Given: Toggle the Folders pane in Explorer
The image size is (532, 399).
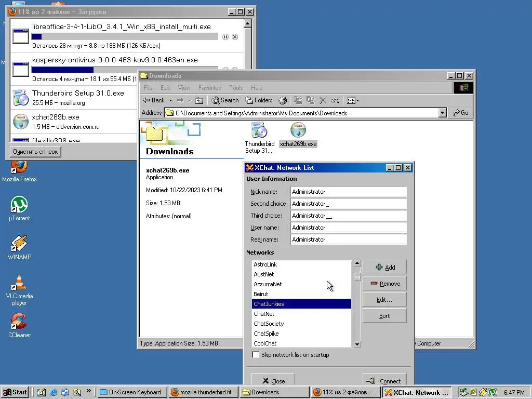Looking at the screenshot, I should [259, 100].
